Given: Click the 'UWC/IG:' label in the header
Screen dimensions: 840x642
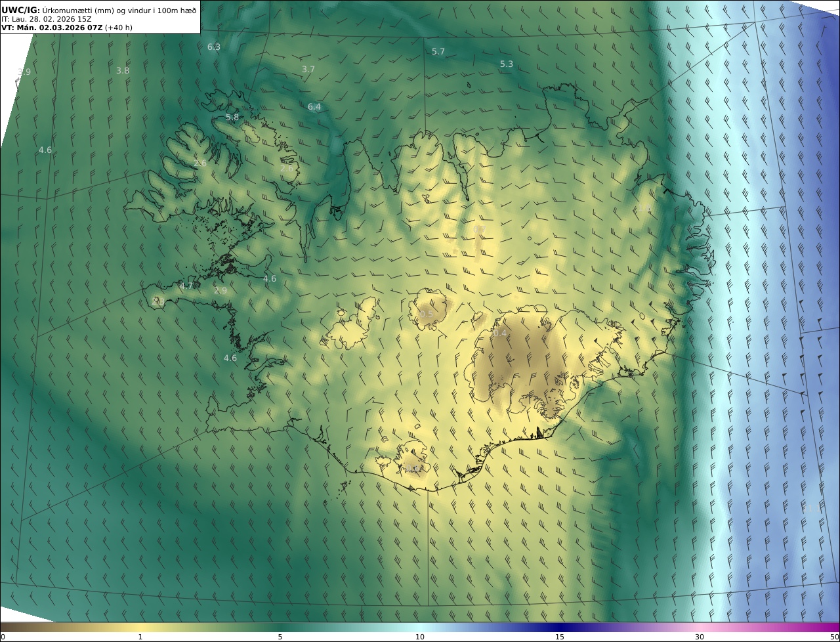Looking at the screenshot, I should [21, 10].
